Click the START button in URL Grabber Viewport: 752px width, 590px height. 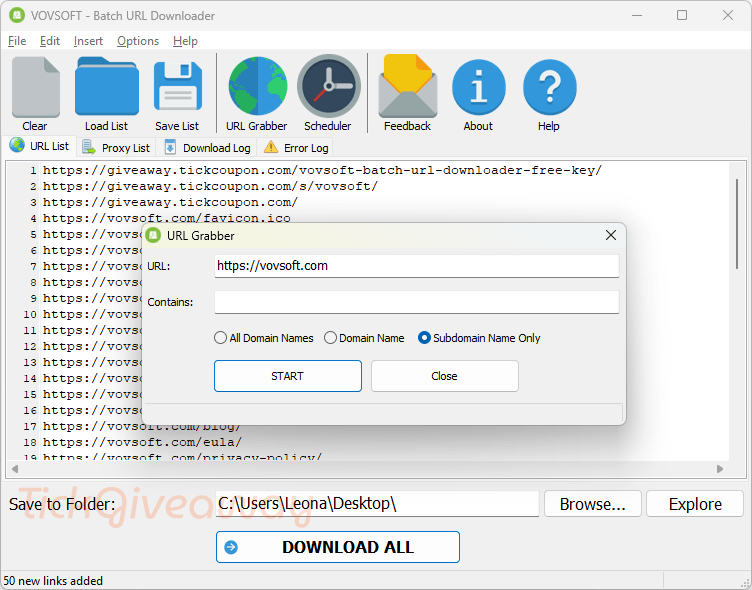click(x=288, y=376)
